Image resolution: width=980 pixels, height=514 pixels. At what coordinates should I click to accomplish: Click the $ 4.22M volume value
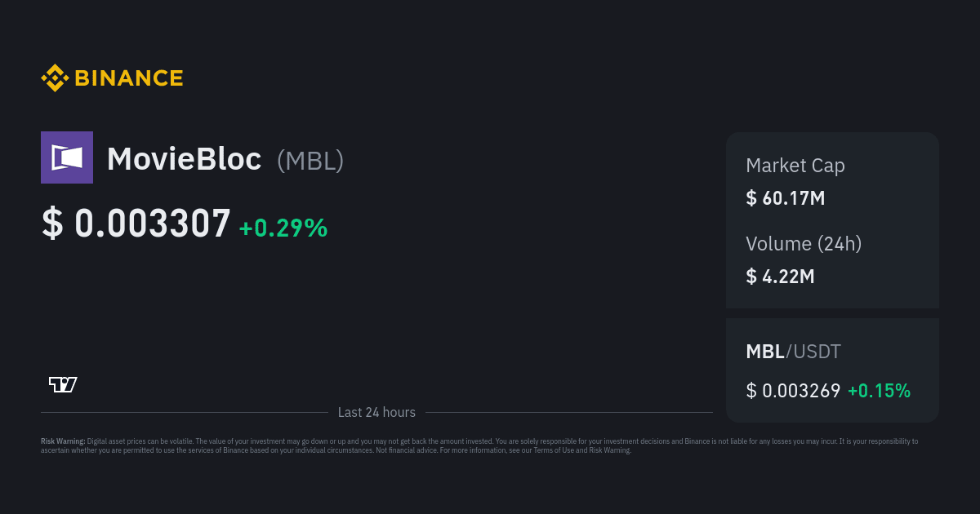pyautogui.click(x=780, y=276)
